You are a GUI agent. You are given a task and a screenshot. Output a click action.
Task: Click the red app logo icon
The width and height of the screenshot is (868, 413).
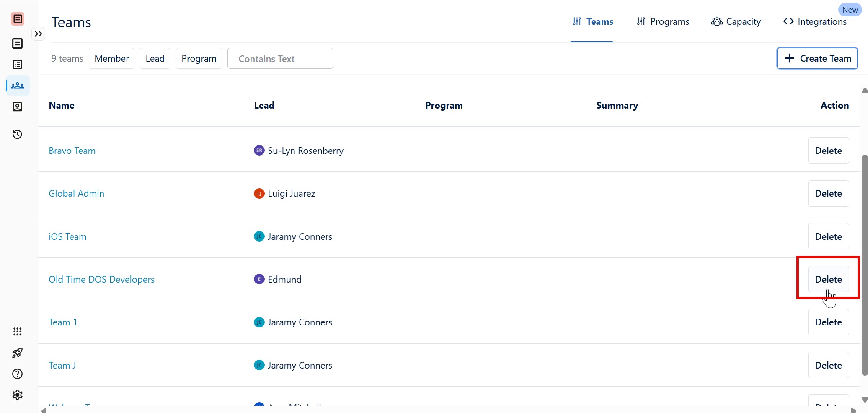[x=18, y=19]
